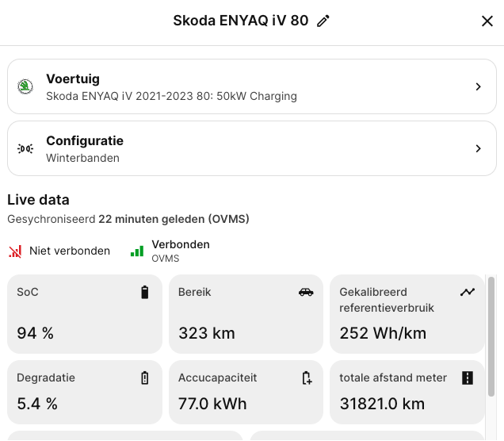The height and width of the screenshot is (441, 504).
Task: Click the red Niet verbonden signal icon
Action: (15, 251)
